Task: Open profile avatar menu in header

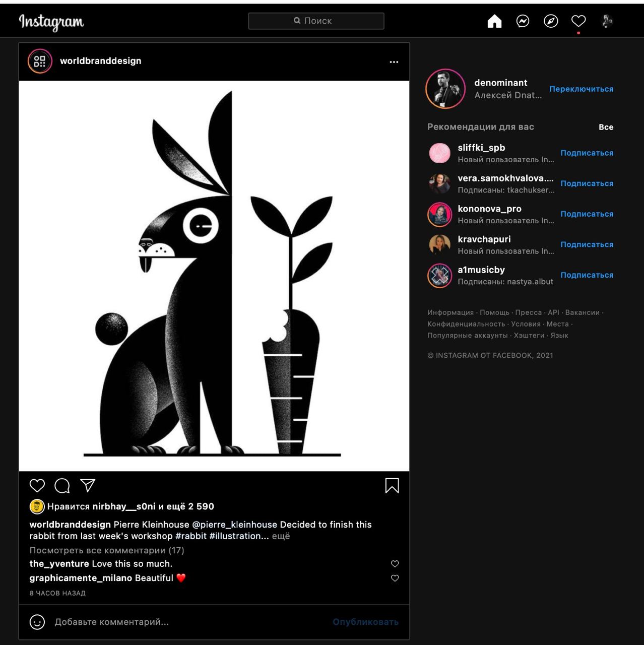Action: click(x=607, y=21)
